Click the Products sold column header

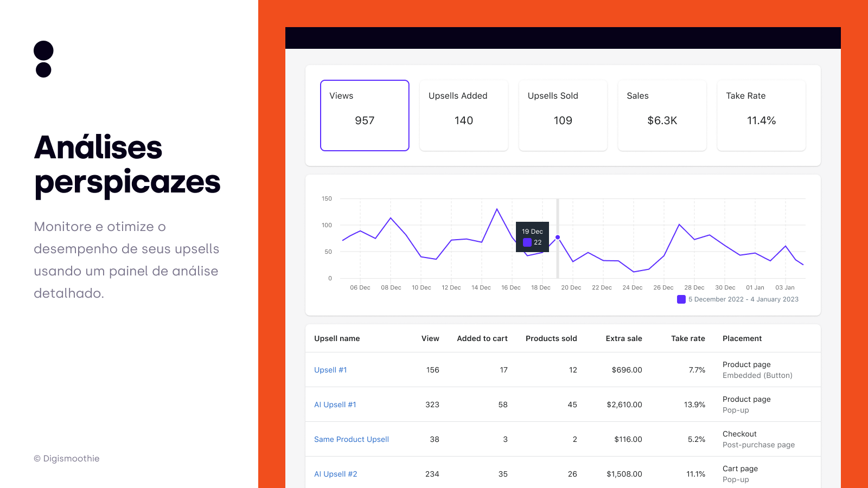(551, 338)
